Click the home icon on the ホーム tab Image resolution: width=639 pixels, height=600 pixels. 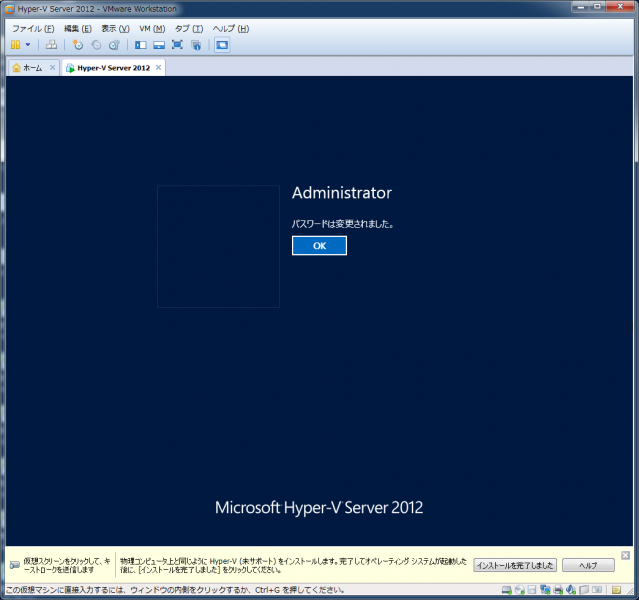16,68
